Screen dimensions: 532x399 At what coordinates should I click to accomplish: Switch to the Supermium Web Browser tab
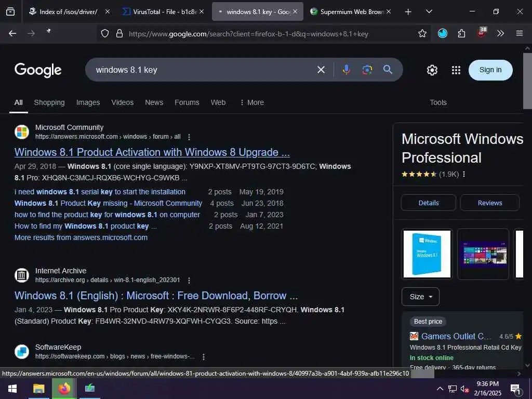351,12
